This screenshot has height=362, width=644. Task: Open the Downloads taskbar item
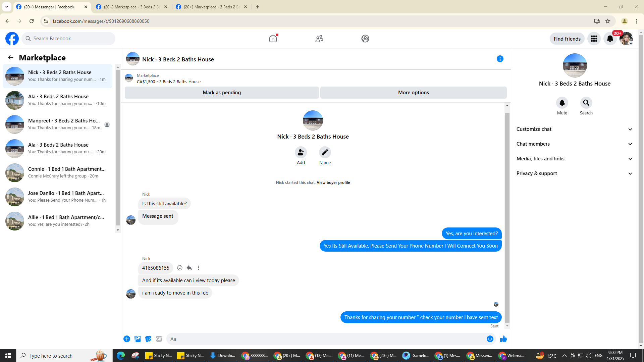(222, 356)
